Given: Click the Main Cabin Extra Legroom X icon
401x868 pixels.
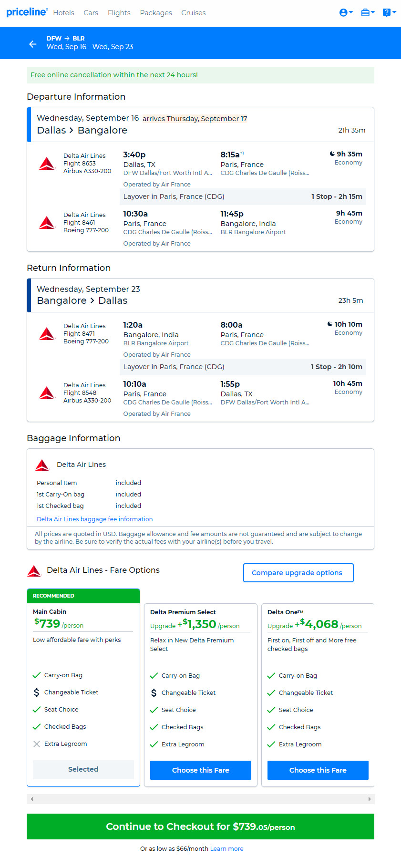Looking at the screenshot, I should (37, 744).
